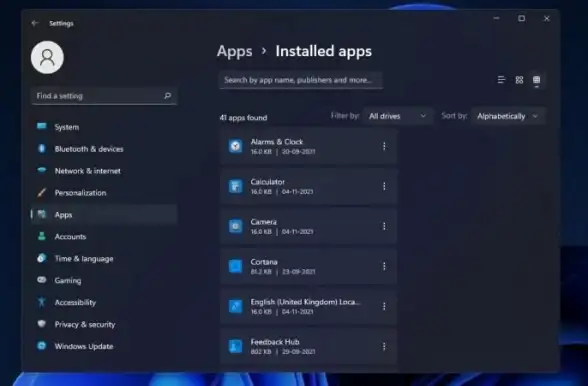This screenshot has width=588, height=386.
Task: Open more options for Camera
Action: [x=384, y=226]
